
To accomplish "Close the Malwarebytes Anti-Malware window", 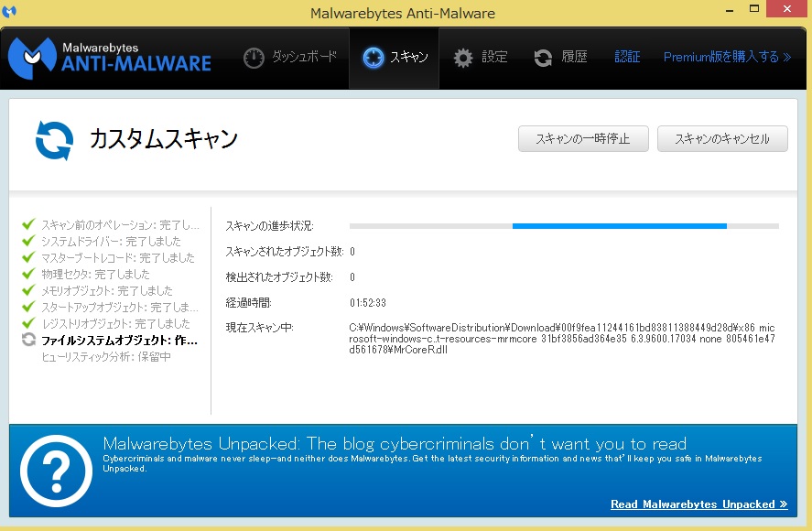I will [x=787, y=9].
